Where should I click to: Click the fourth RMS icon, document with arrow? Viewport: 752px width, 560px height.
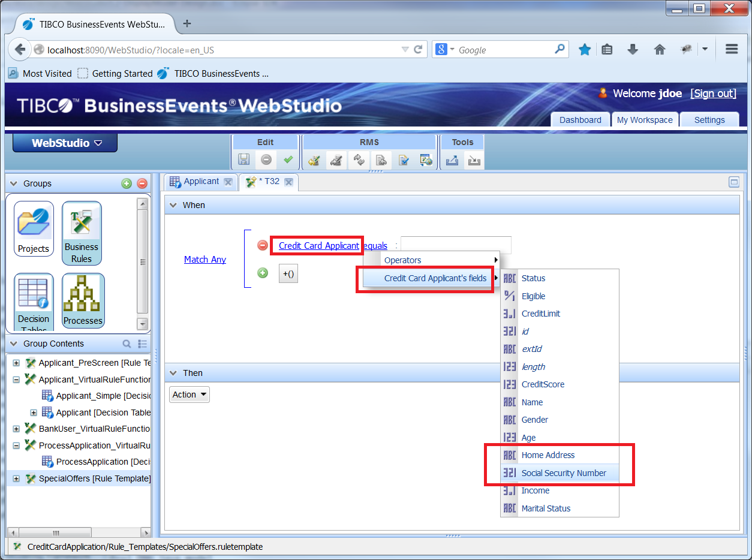pyautogui.click(x=381, y=160)
